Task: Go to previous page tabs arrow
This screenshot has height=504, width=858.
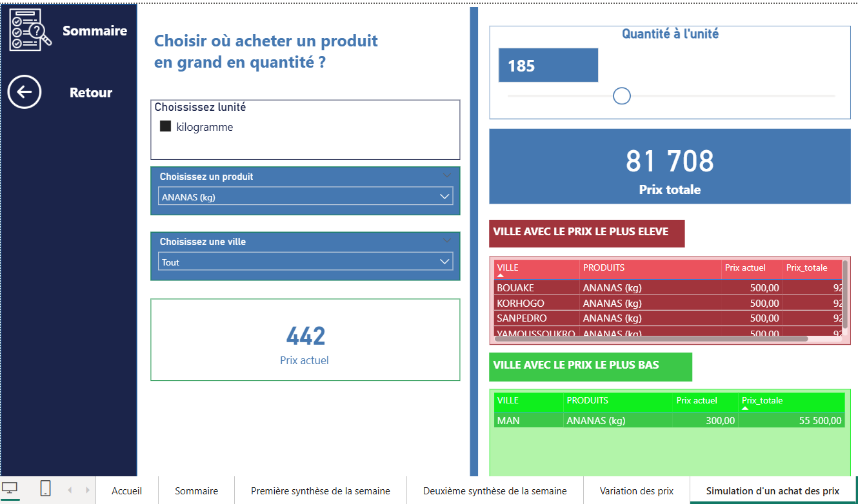Action: (x=70, y=490)
